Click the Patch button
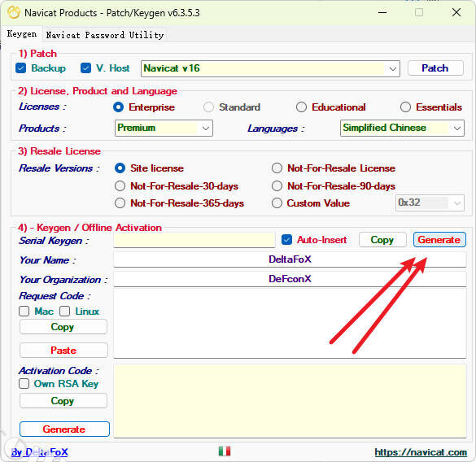Screen dimensions: 476x462 (x=435, y=68)
